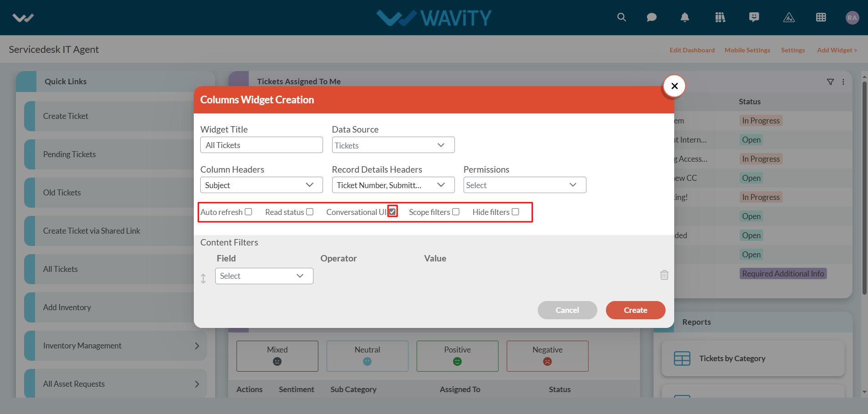Open the Record Details Headers dropdown
The image size is (868, 414).
point(393,185)
